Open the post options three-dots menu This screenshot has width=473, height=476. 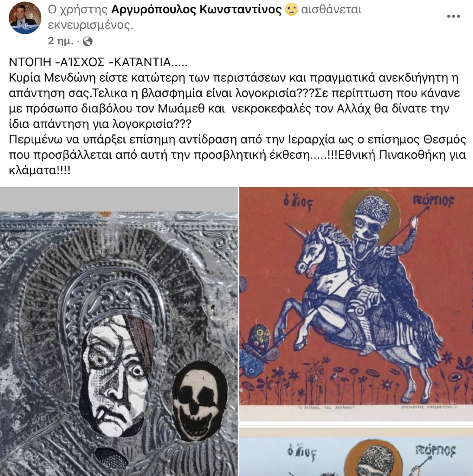click(453, 16)
